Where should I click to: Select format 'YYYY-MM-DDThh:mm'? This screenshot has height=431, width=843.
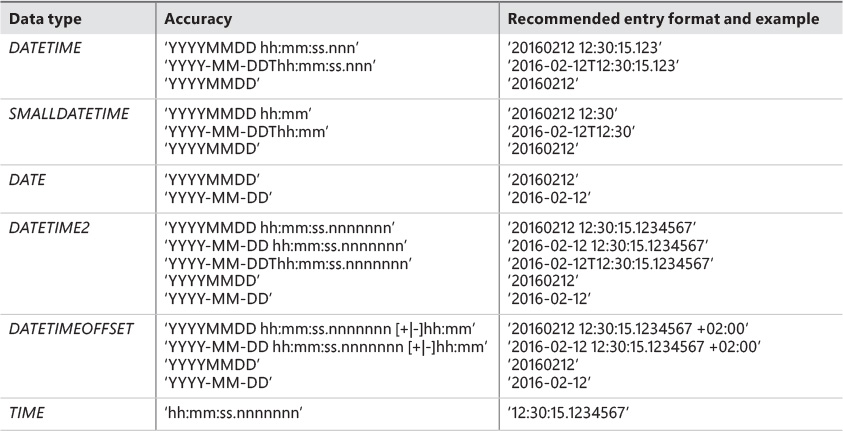(x=246, y=133)
